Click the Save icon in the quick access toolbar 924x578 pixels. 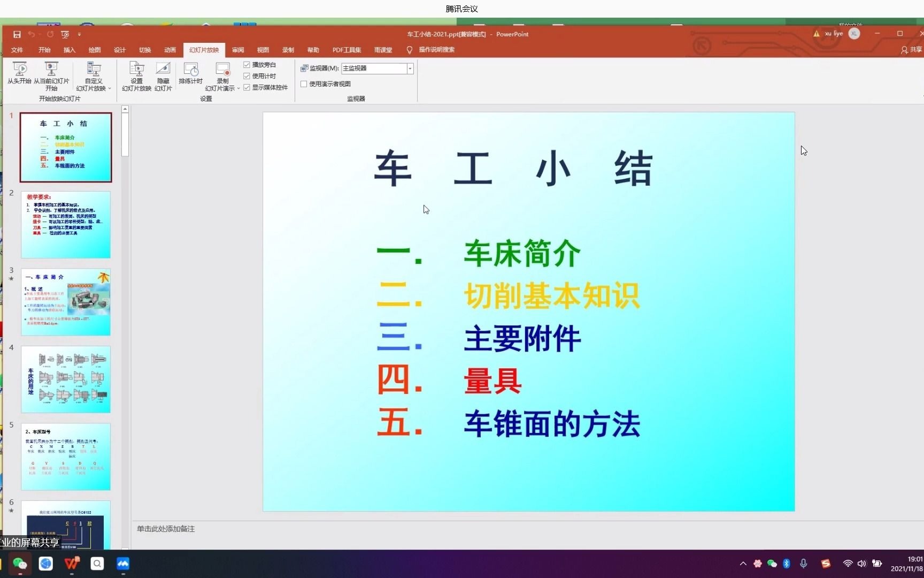pos(17,34)
